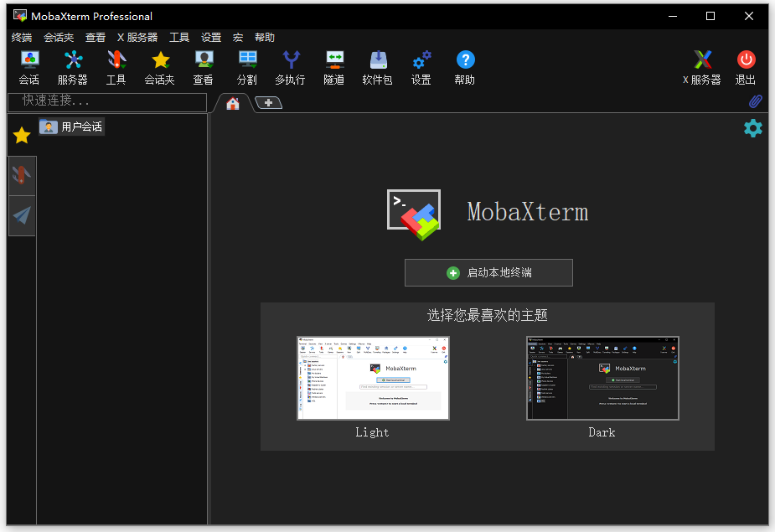
Task: Click the 帮助 (Help) toolbar icon
Action: [x=465, y=68]
